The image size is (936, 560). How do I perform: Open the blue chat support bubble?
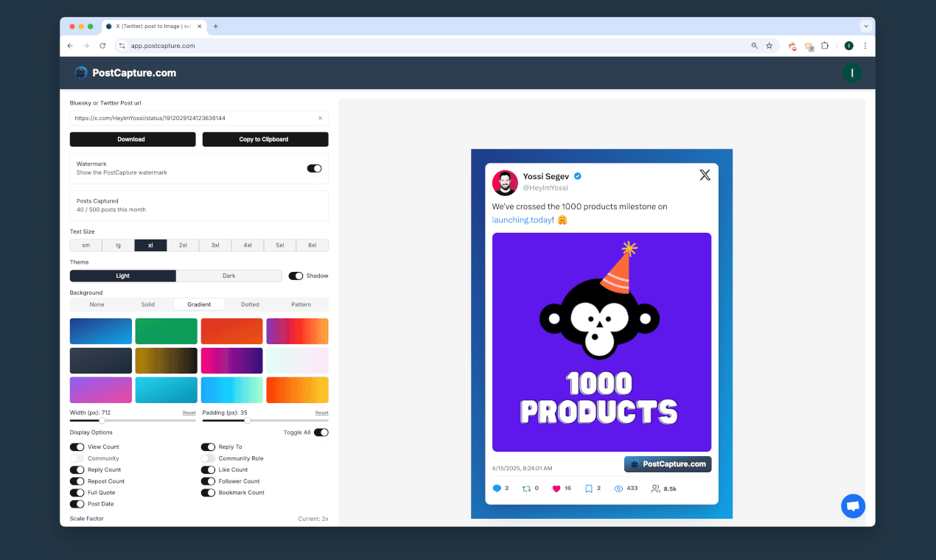click(853, 506)
